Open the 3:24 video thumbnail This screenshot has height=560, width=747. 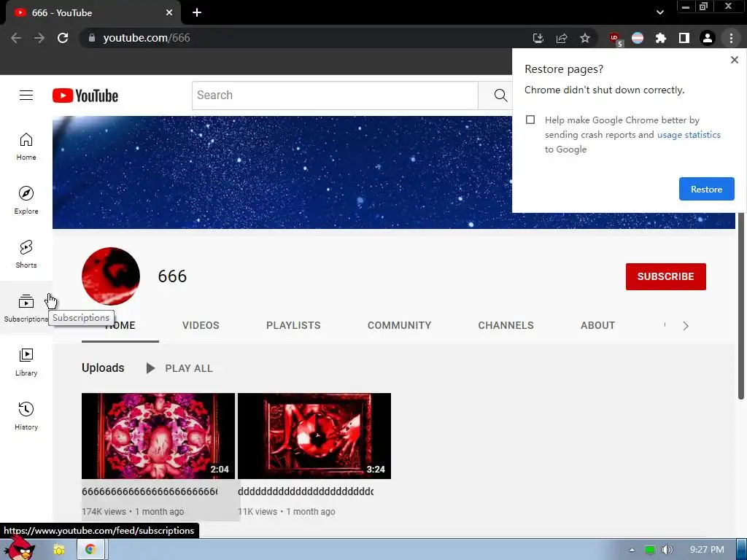point(314,436)
